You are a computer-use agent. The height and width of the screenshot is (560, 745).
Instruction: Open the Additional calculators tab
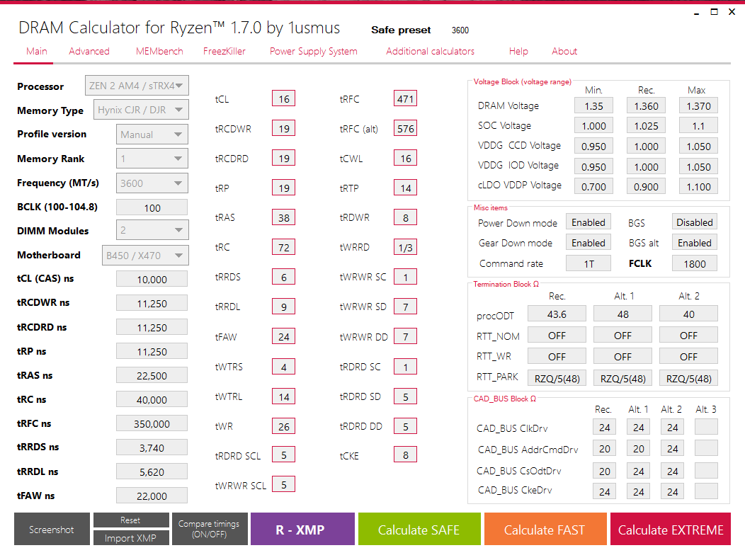click(430, 51)
